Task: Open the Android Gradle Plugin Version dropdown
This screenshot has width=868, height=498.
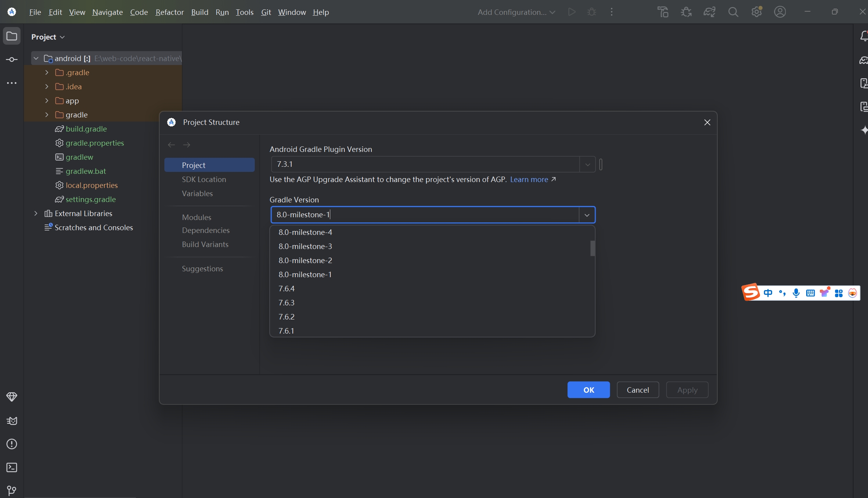Action: pyautogui.click(x=587, y=164)
